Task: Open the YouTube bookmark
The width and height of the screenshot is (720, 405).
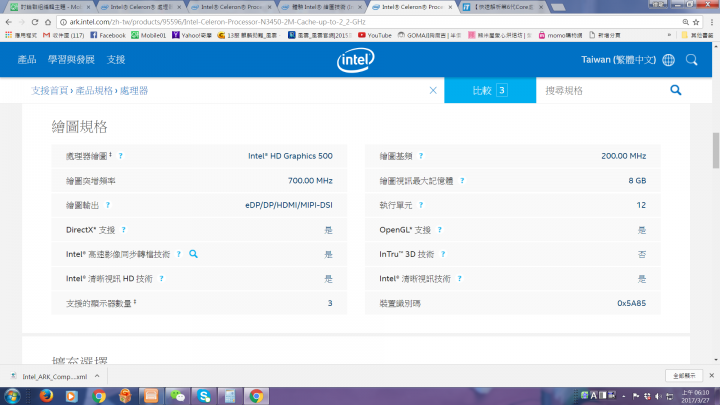Action: click(x=375, y=35)
